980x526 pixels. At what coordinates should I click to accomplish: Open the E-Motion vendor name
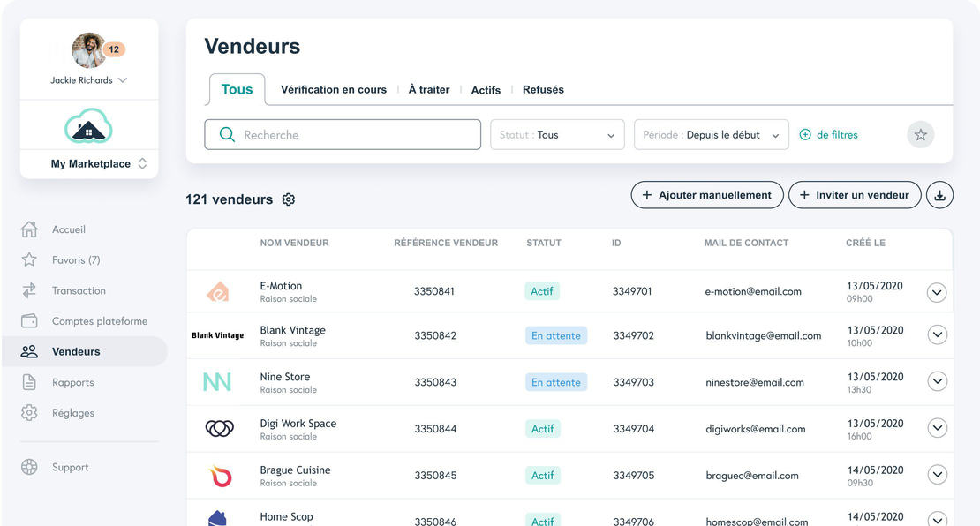pos(282,285)
